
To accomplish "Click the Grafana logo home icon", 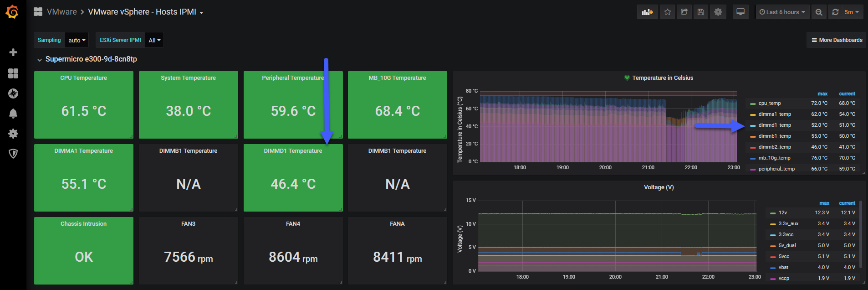I will pyautogui.click(x=12, y=12).
